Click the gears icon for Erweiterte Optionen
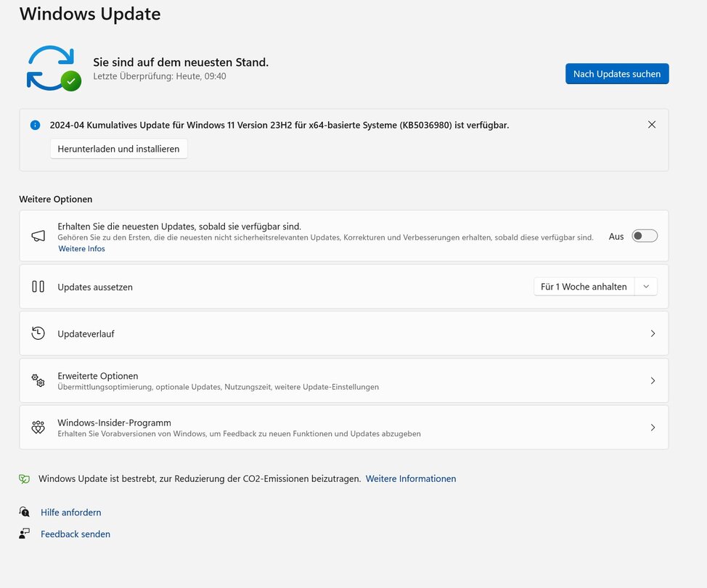Screen dimensions: 707x588 click(38, 380)
